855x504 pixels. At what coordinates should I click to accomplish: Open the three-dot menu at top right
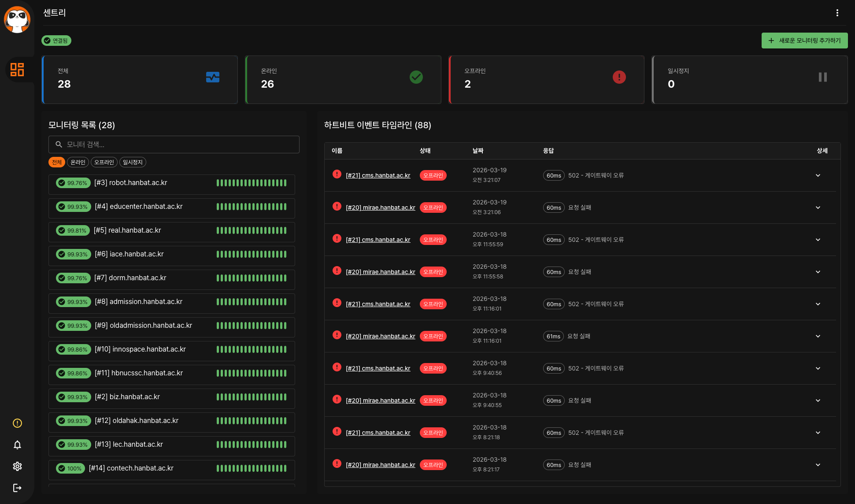(x=837, y=13)
